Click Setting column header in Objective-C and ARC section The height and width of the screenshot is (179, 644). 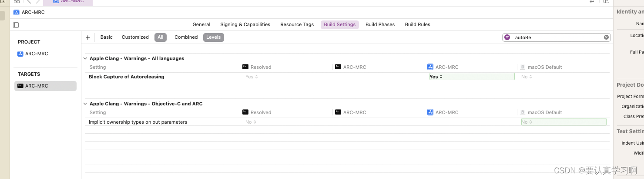coord(98,112)
